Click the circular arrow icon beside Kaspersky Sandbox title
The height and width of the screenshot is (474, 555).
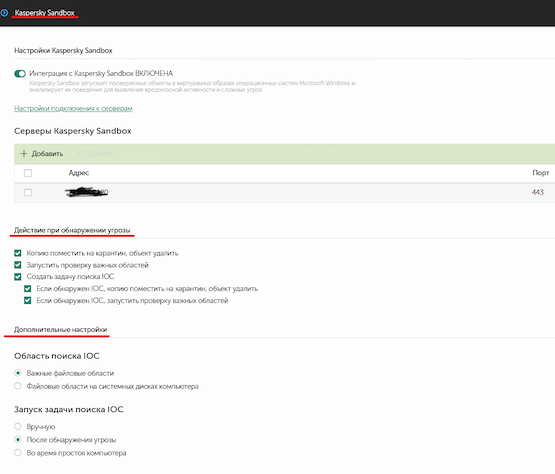coord(4,13)
